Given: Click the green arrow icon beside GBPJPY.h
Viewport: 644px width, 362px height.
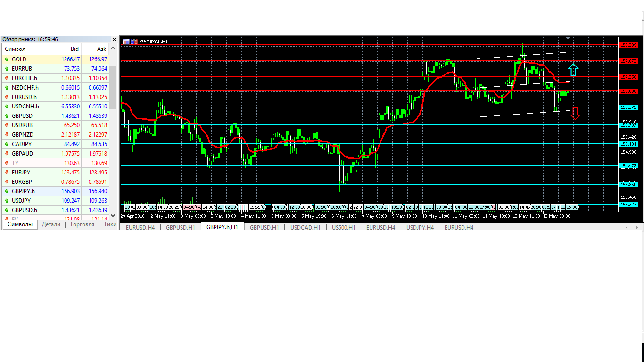Looking at the screenshot, I should pos(7,191).
